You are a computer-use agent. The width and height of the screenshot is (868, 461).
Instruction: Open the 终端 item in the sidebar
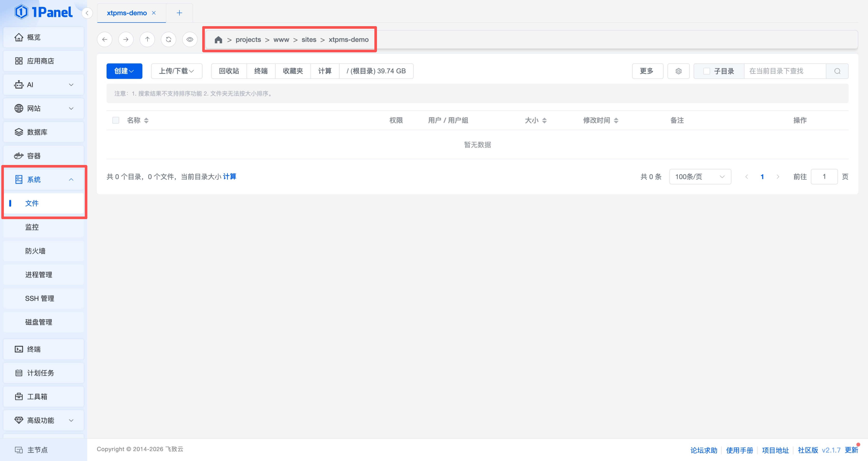(44, 349)
